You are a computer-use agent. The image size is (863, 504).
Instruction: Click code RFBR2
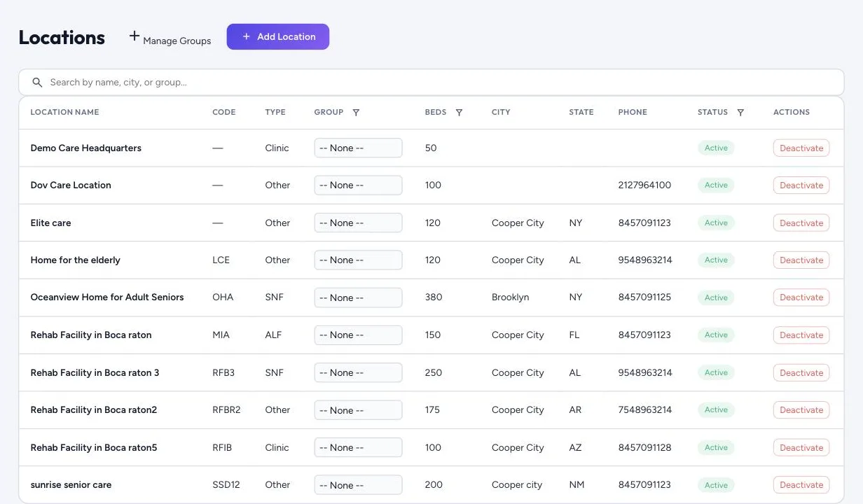click(226, 410)
